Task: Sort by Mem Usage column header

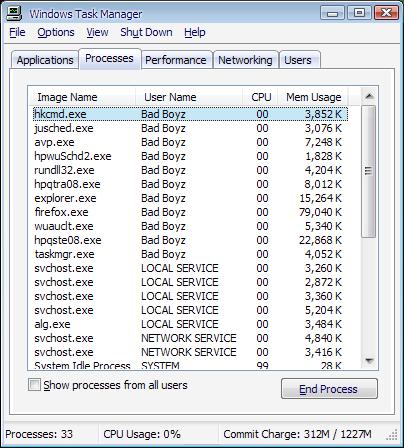Action: coord(313,97)
